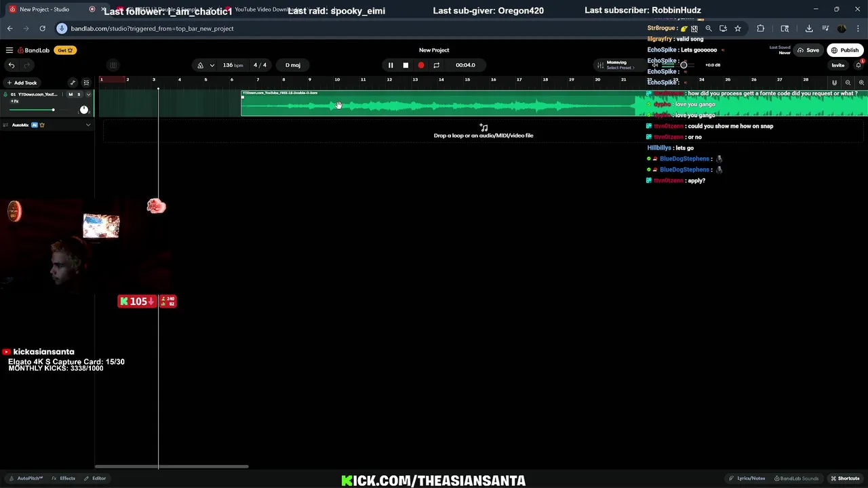Open the browser profile avatar
This screenshot has height=488, width=868.
(x=842, y=28)
